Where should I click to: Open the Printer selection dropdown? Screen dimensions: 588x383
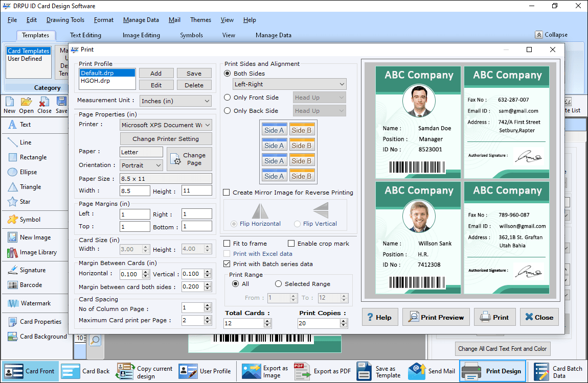coord(166,125)
